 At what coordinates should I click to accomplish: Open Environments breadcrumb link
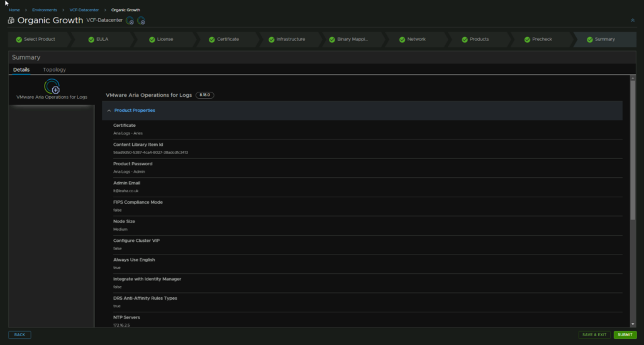pos(45,10)
